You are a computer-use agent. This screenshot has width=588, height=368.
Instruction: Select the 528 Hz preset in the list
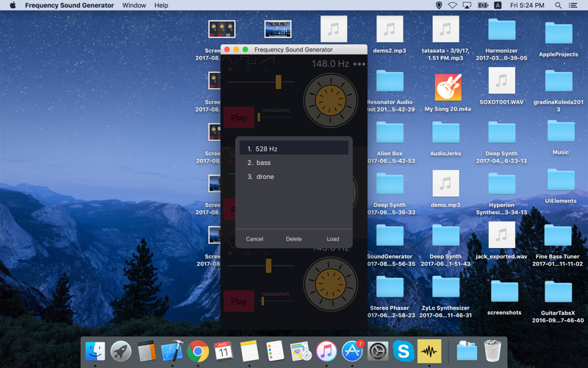click(293, 149)
